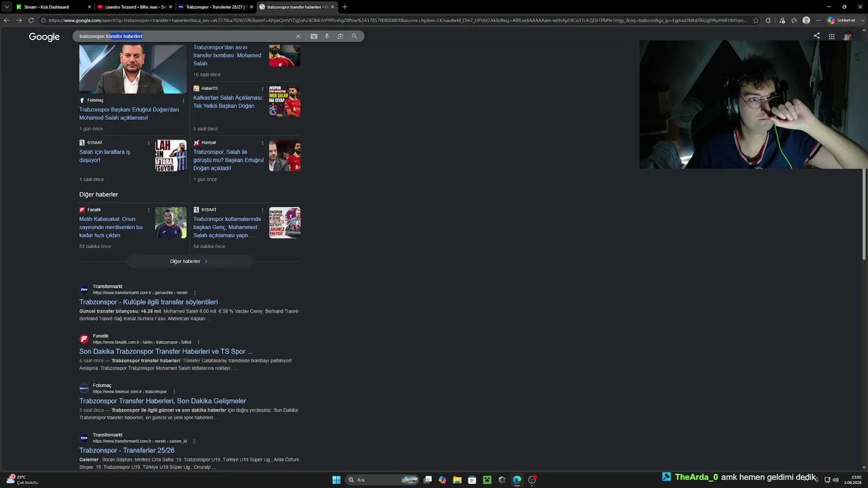This screenshot has height=488, width=868.
Task: Open more options for the Hürriyet news card
Action: coord(262,143)
